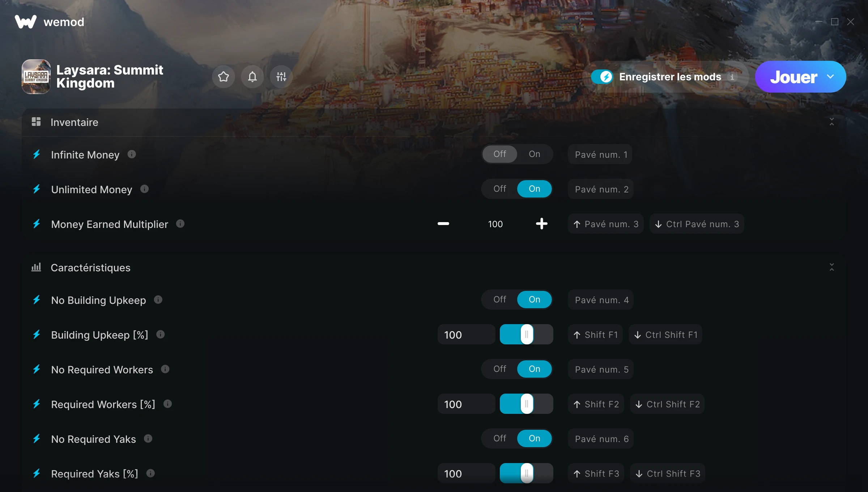Collapse the Caractéristiques section

832,267
